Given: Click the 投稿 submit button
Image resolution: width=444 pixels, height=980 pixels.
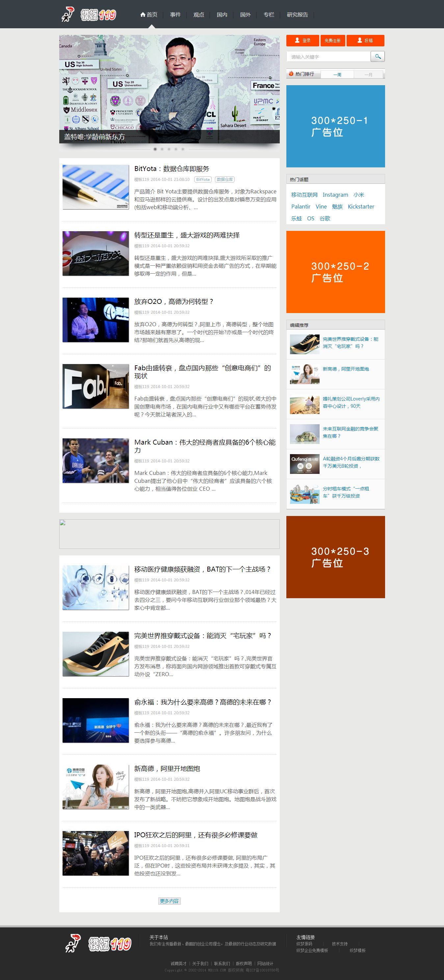Looking at the screenshot, I should click(365, 40).
